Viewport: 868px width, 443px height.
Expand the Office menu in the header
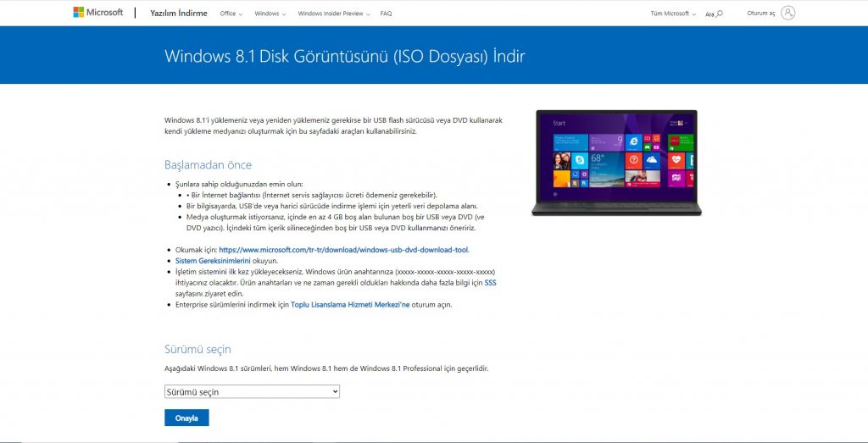(231, 14)
